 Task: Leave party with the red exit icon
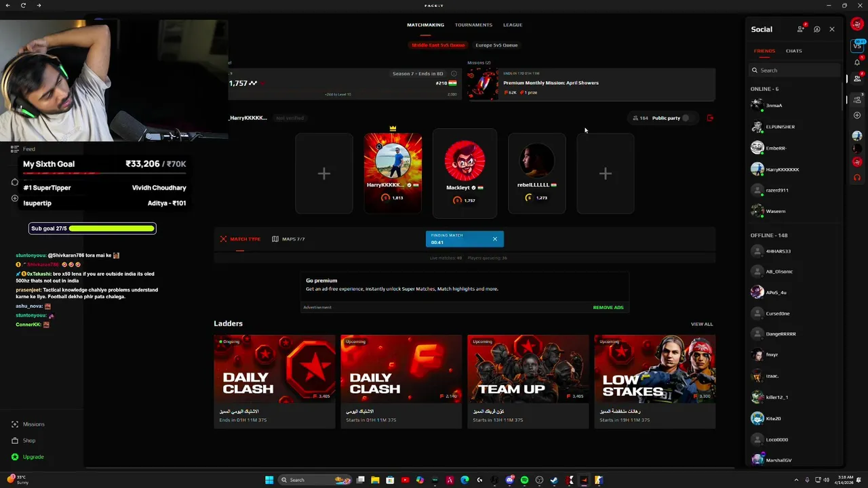(710, 118)
